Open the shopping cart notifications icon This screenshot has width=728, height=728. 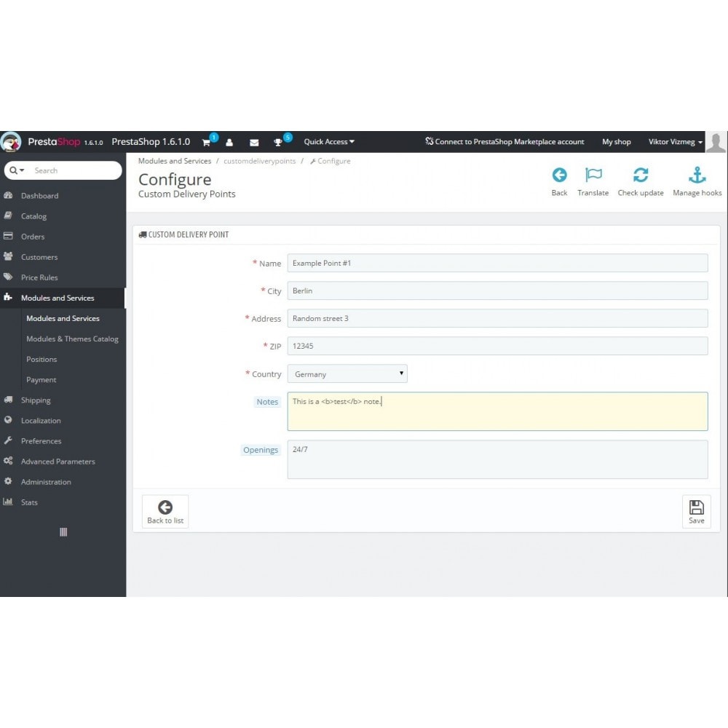[206, 143]
